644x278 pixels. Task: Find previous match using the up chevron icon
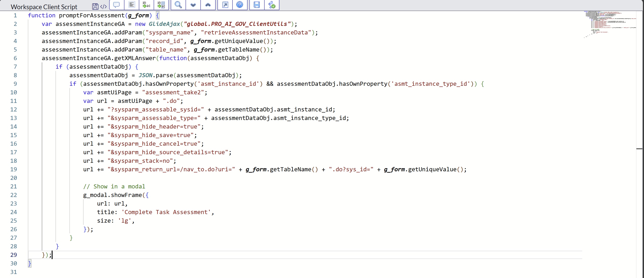coord(208,5)
